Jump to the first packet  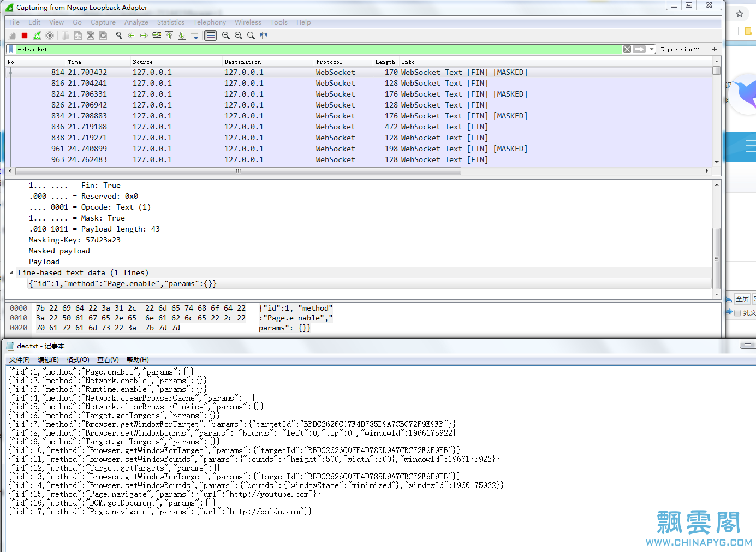tap(169, 35)
